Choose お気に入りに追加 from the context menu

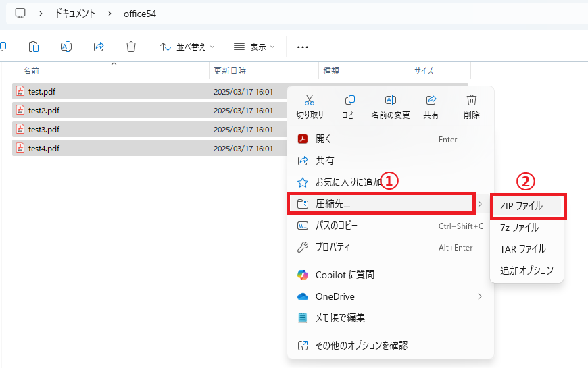click(391, 182)
